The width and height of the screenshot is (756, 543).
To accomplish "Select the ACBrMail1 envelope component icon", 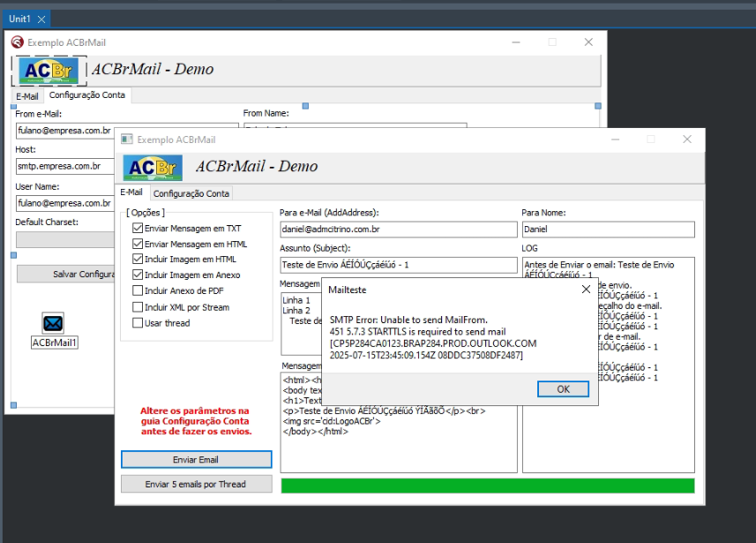I will point(53,323).
